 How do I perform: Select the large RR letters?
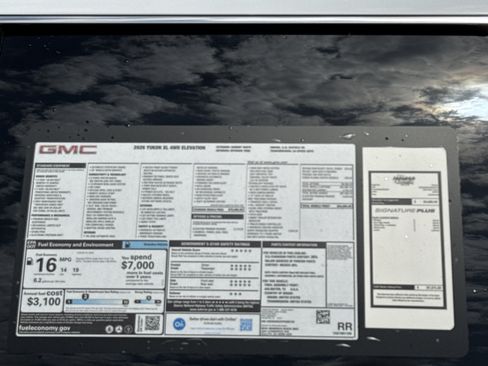coord(345,326)
